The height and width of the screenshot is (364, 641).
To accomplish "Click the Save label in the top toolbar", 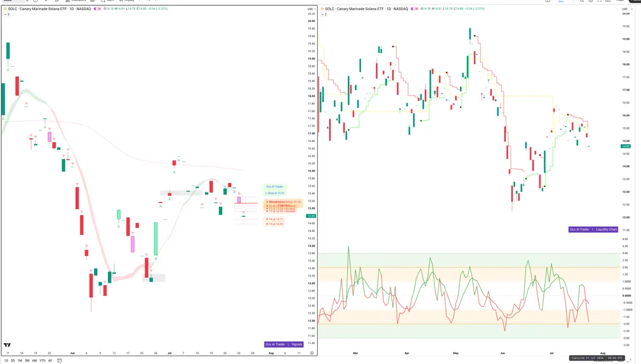I will [x=561, y=2].
